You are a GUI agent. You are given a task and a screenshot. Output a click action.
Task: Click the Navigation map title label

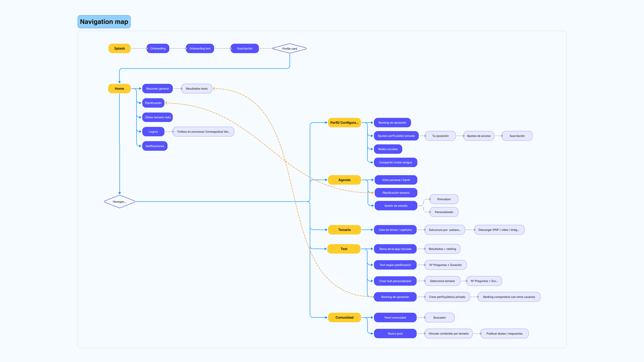point(104,22)
